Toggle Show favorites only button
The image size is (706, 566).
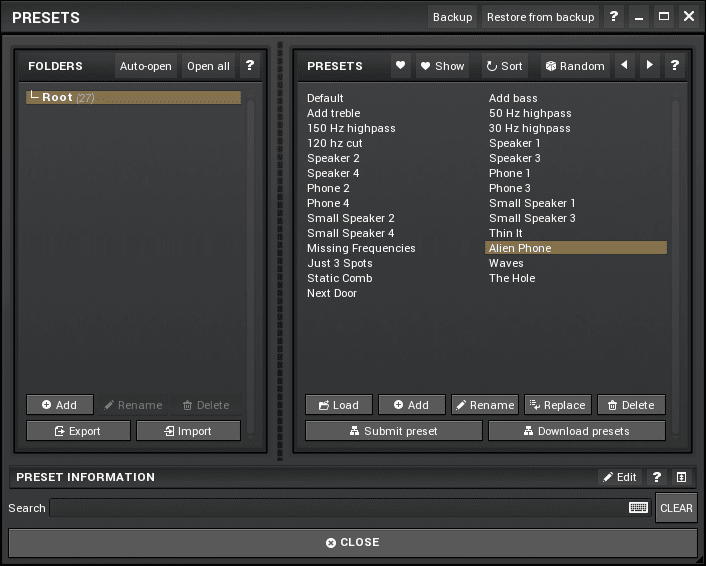click(442, 66)
